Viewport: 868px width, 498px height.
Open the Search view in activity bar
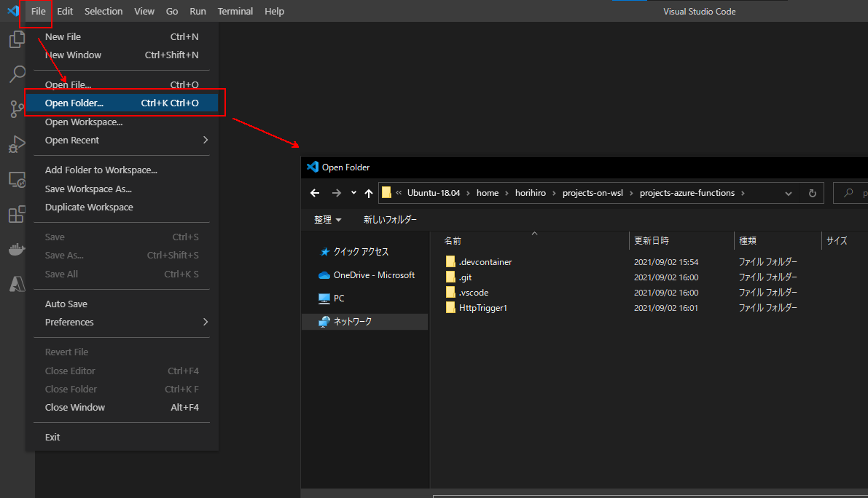click(x=17, y=74)
